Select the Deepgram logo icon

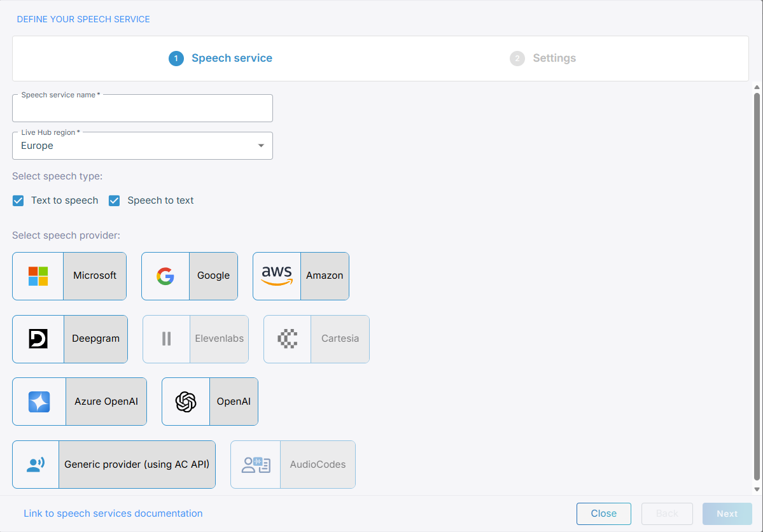tap(38, 339)
